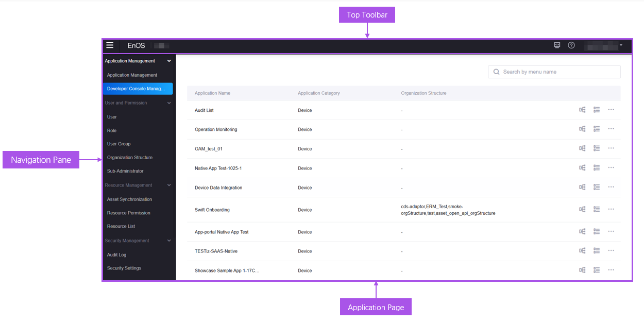Click the menu list icon for Operation Monitoring
This screenshot has width=644, height=323.
pyautogui.click(x=597, y=129)
